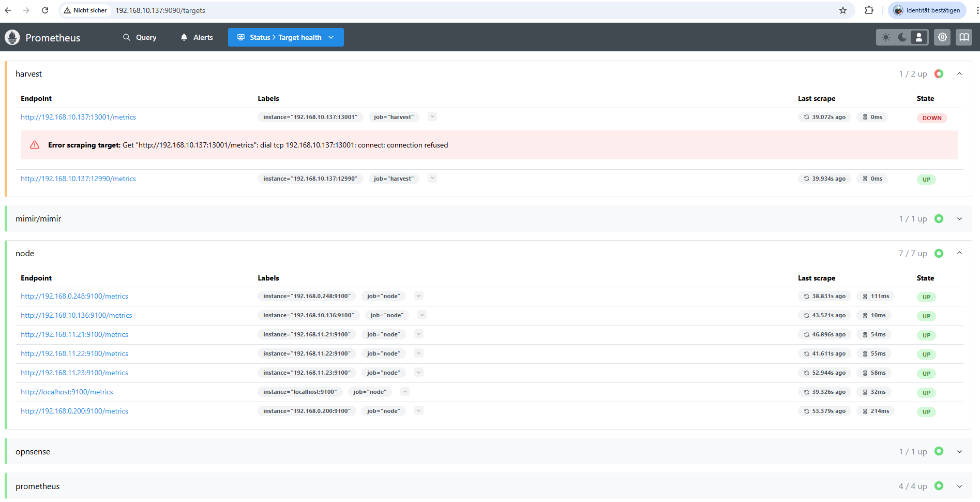This screenshot has height=502, width=980.
Task: Open documentation book icon
Action: [964, 37]
